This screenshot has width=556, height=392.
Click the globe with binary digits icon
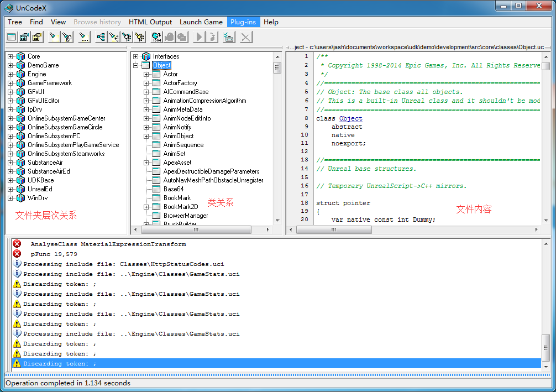tap(156, 37)
